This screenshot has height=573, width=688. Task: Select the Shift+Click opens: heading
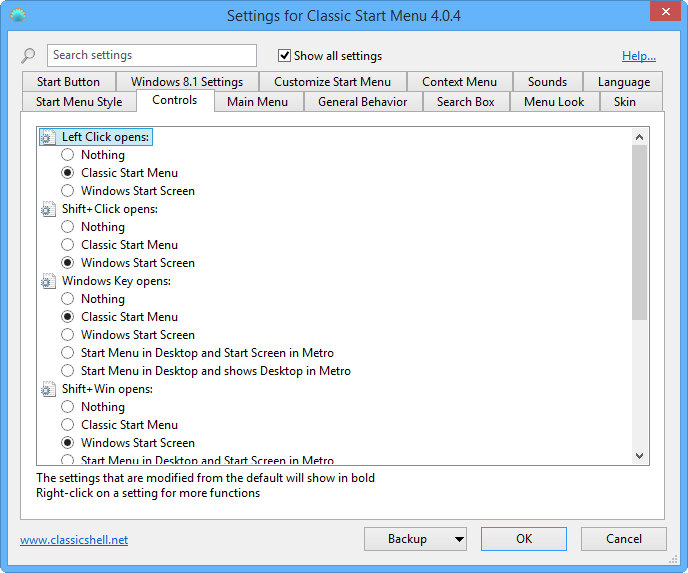[x=110, y=209]
